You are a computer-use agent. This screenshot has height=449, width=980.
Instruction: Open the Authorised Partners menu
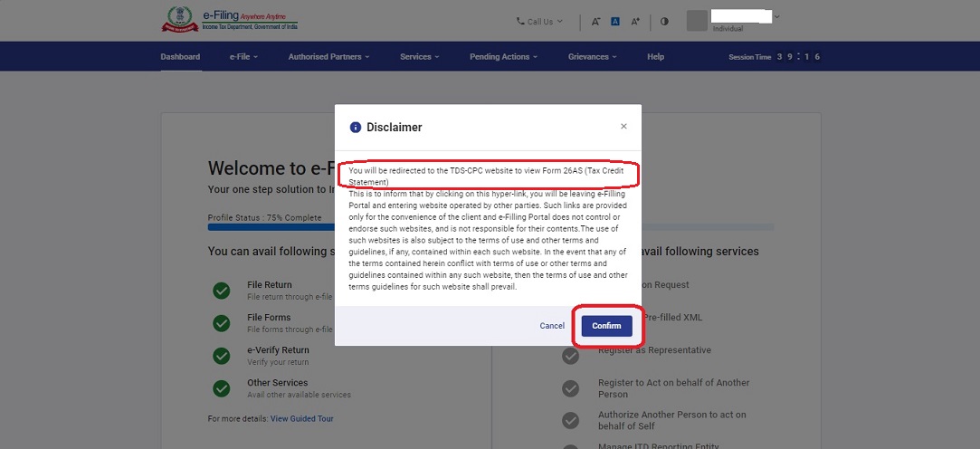point(328,57)
